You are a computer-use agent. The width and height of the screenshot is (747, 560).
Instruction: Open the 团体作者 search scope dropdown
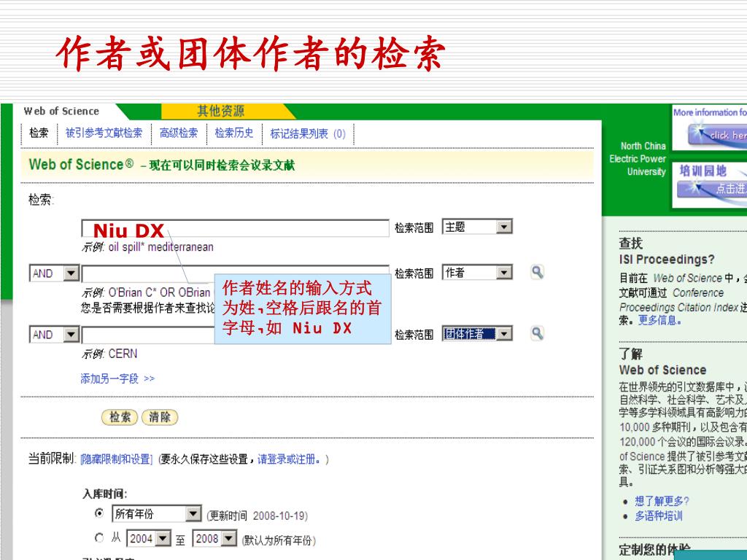(477, 333)
